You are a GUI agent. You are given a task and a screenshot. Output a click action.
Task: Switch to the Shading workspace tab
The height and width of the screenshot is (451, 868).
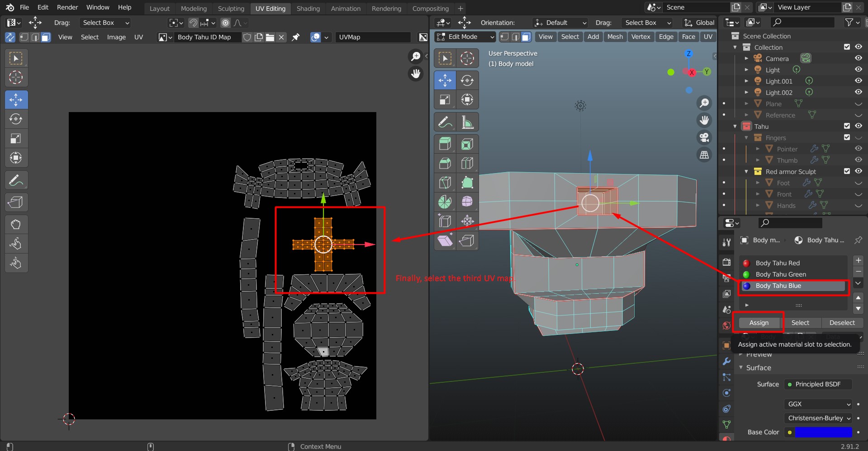click(308, 8)
